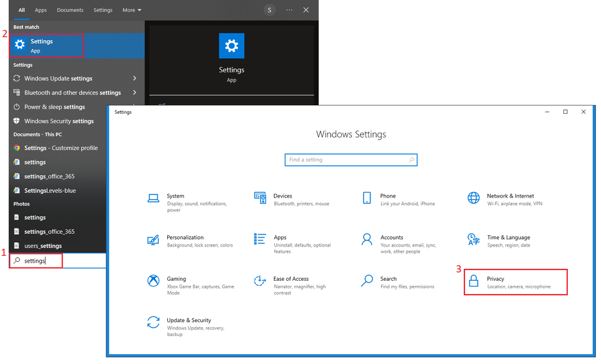The height and width of the screenshot is (364, 601).
Task: Expand Bluetooth and other devices settings arrow
Action: [x=135, y=93]
